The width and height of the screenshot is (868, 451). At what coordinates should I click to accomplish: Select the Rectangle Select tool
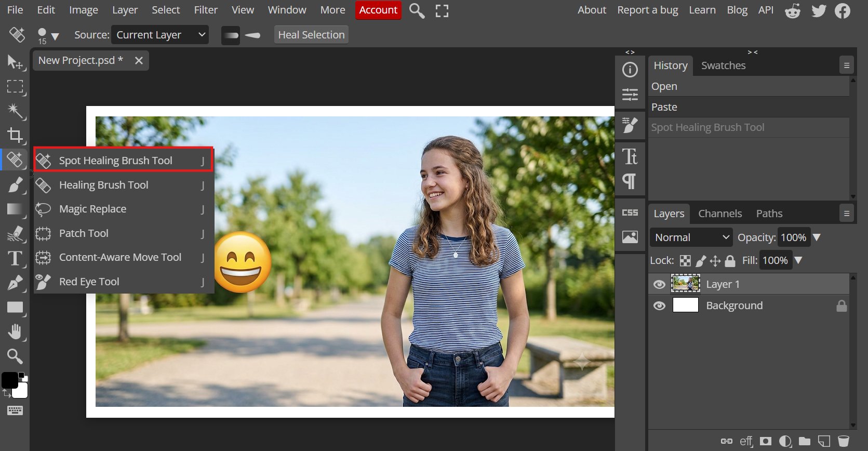(15, 86)
